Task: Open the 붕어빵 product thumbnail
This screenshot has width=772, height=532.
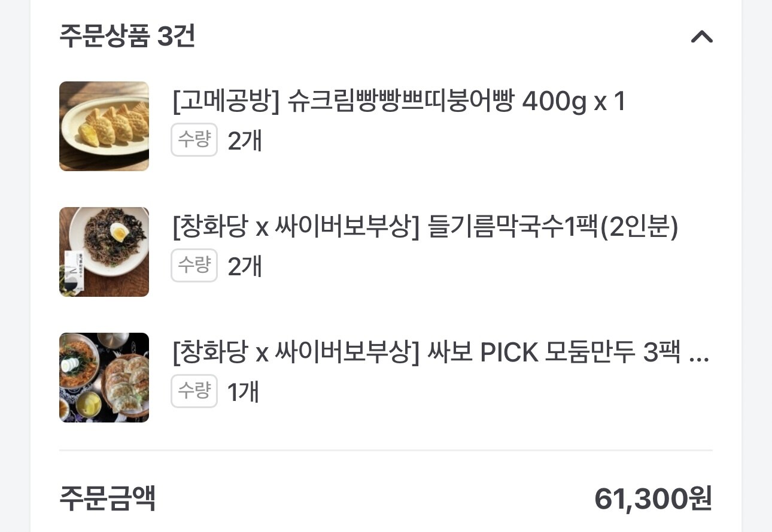Action: tap(104, 126)
